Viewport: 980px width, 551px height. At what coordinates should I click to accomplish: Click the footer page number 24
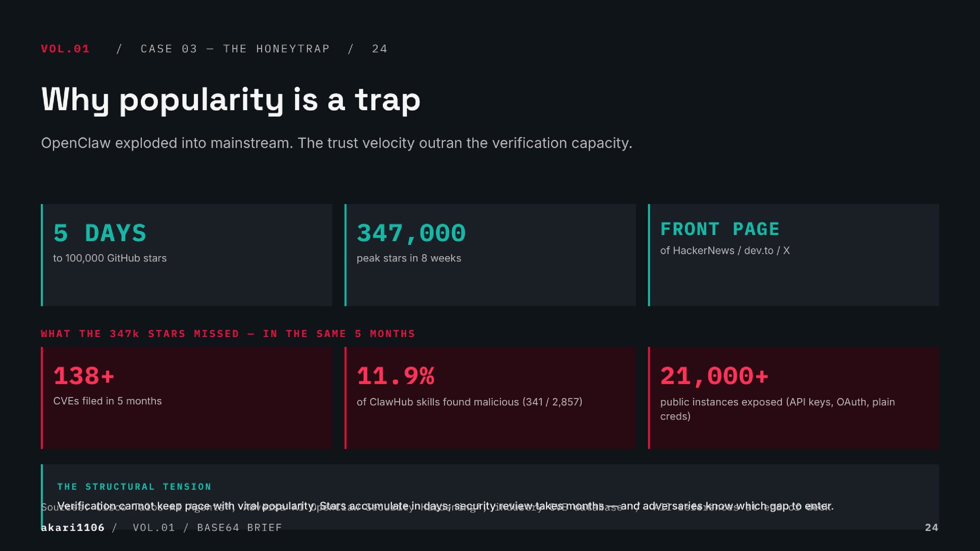[932, 528]
